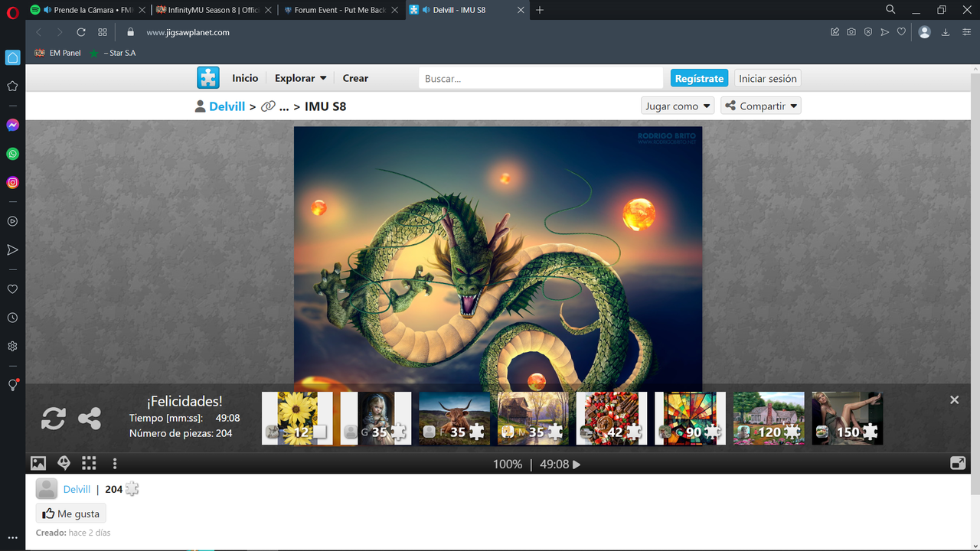Open My Flow arrow icon in sidebar
Screen dimensions: 980x551
(12, 250)
